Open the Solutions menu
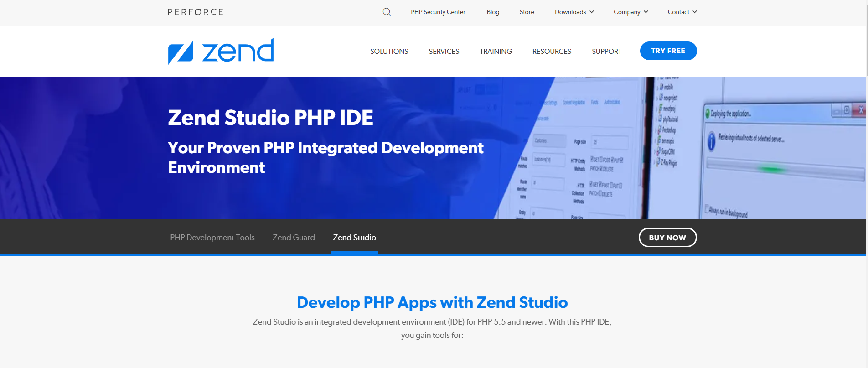868x368 pixels. (389, 51)
